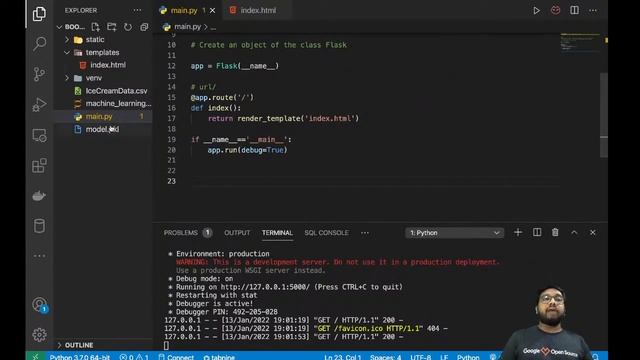Open the Manage settings gear
640x360 pixels.
(39, 335)
